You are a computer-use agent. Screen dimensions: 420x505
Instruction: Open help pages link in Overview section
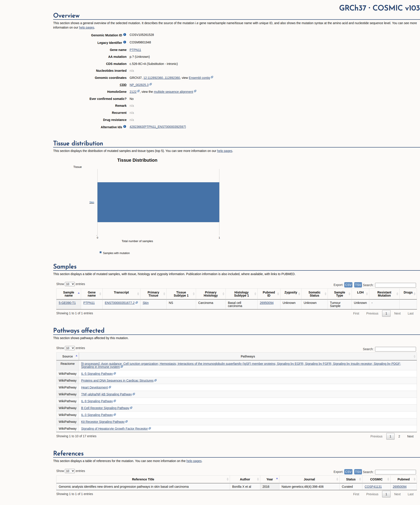pyautogui.click(x=87, y=27)
